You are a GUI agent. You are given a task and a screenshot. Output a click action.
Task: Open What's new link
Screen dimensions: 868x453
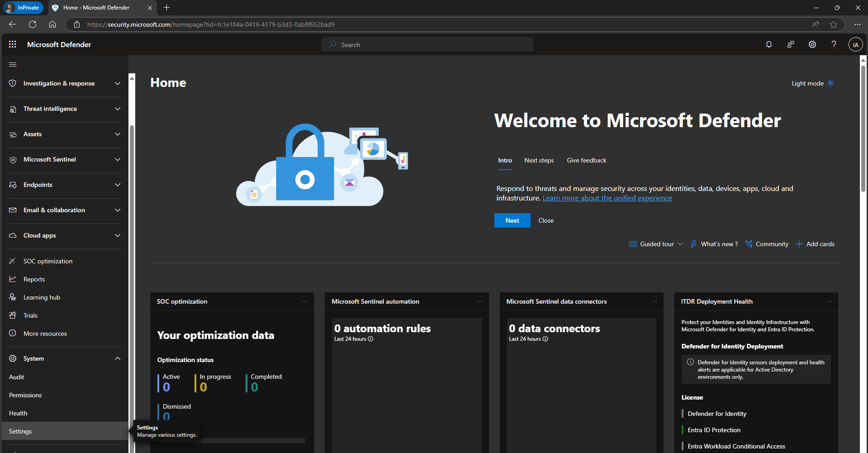(714, 244)
